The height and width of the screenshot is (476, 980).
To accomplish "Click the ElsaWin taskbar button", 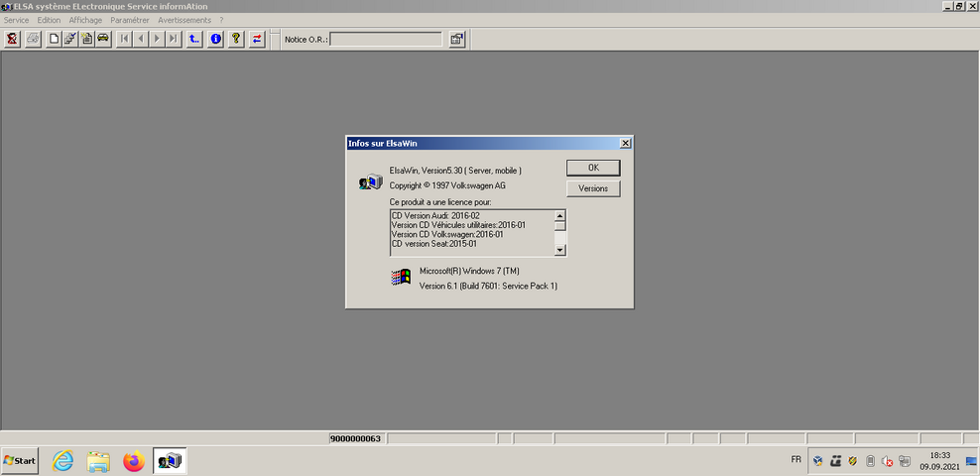I will click(x=170, y=462).
